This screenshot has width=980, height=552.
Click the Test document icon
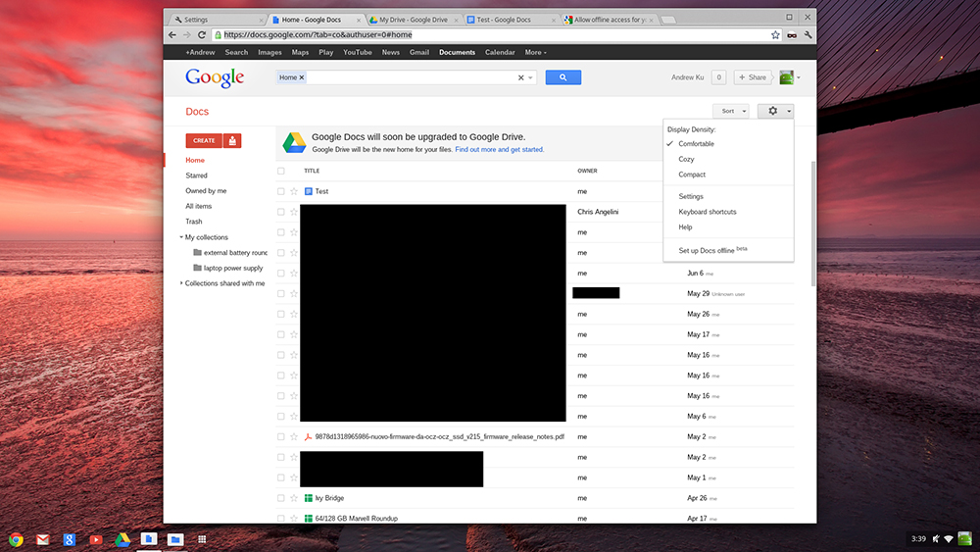click(x=308, y=191)
